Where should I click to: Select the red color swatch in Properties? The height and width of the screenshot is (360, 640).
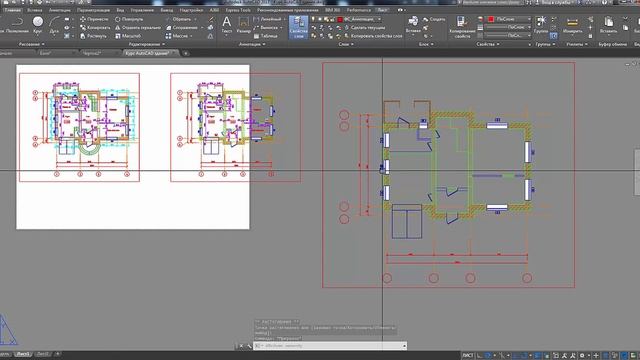491,19
